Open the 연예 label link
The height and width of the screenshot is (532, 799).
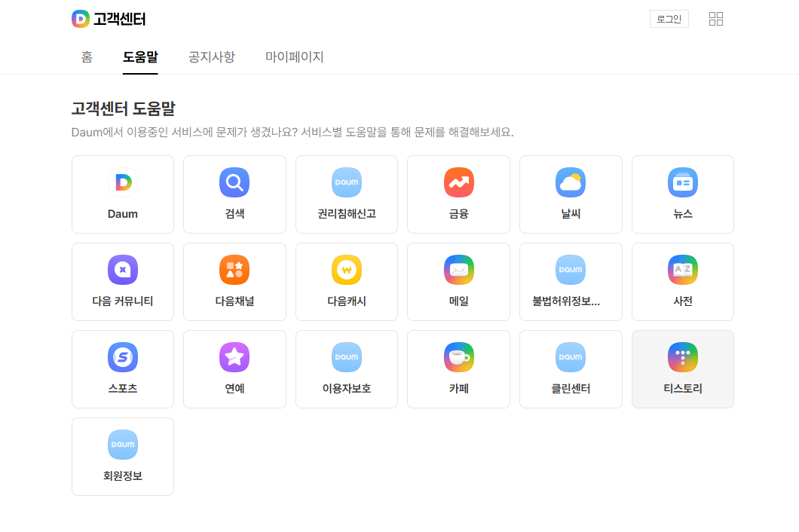click(x=234, y=389)
